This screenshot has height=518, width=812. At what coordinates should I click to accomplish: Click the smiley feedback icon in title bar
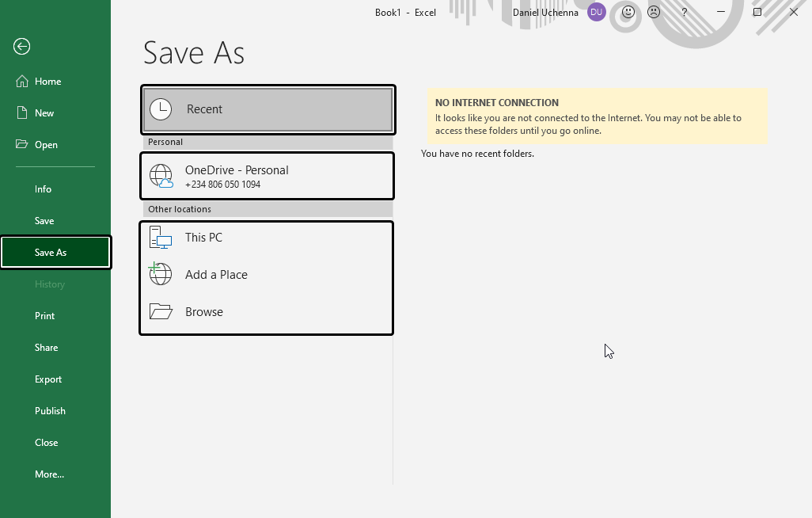tap(626, 12)
